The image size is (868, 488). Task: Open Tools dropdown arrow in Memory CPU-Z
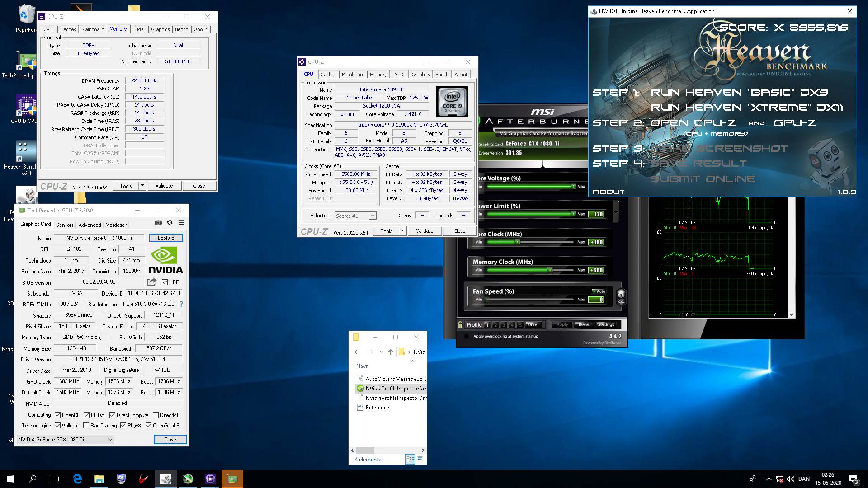click(142, 186)
